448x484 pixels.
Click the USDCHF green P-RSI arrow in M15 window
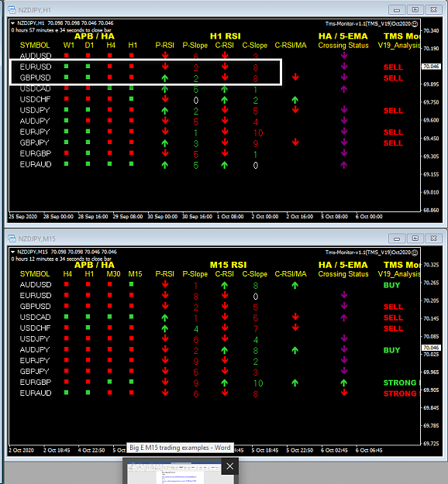tap(165, 329)
